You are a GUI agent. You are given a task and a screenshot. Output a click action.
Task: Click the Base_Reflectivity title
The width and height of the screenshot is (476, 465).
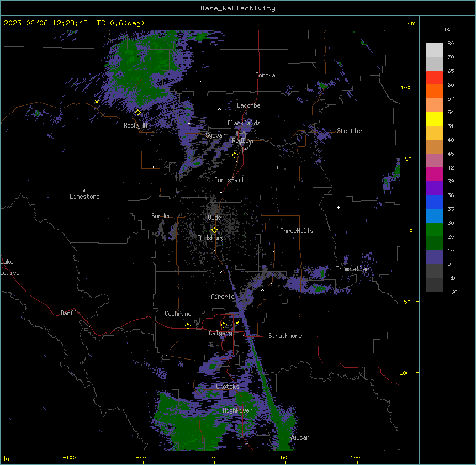tap(238, 8)
